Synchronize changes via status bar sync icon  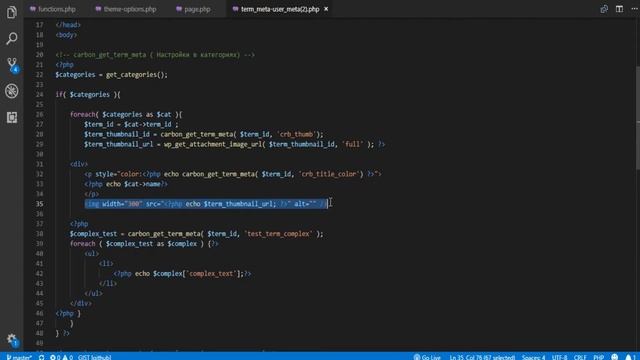(x=42, y=357)
